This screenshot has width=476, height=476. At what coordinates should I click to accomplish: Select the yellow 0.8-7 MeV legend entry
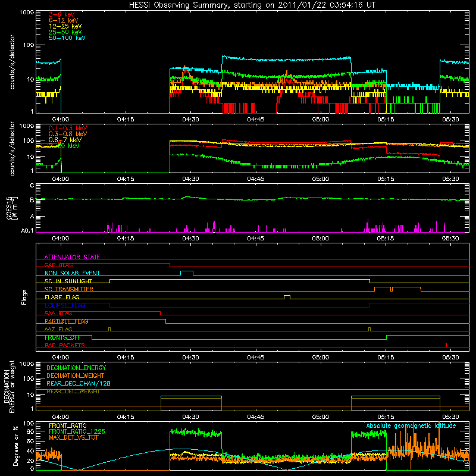(x=65, y=140)
